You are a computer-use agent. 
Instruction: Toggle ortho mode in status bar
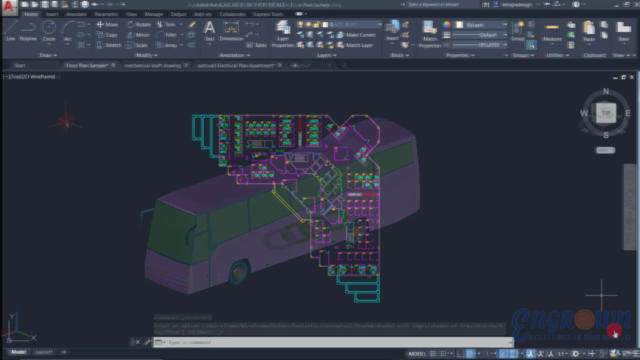click(x=460, y=353)
